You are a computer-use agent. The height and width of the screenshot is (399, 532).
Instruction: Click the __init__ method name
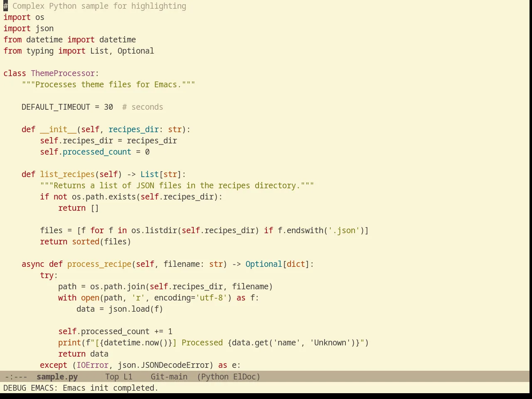click(x=58, y=129)
